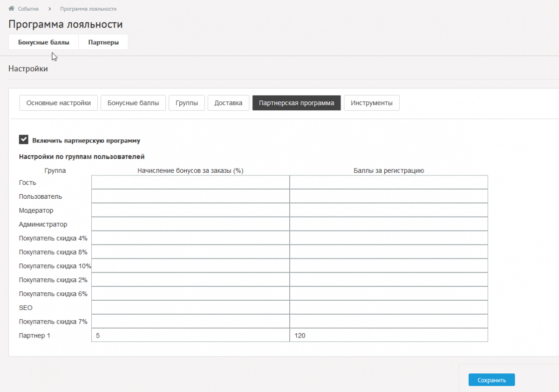Open the Инструменты settings tab
The image size is (559, 392).
pyautogui.click(x=371, y=103)
